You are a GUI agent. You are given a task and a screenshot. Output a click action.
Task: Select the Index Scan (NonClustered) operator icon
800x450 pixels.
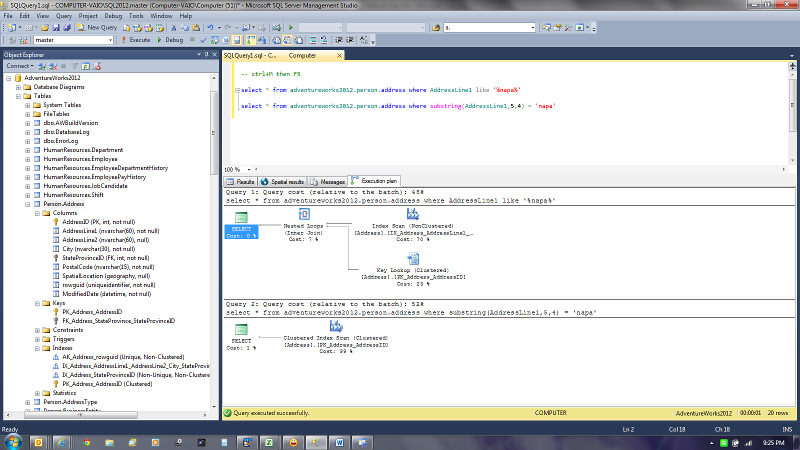[413, 215]
